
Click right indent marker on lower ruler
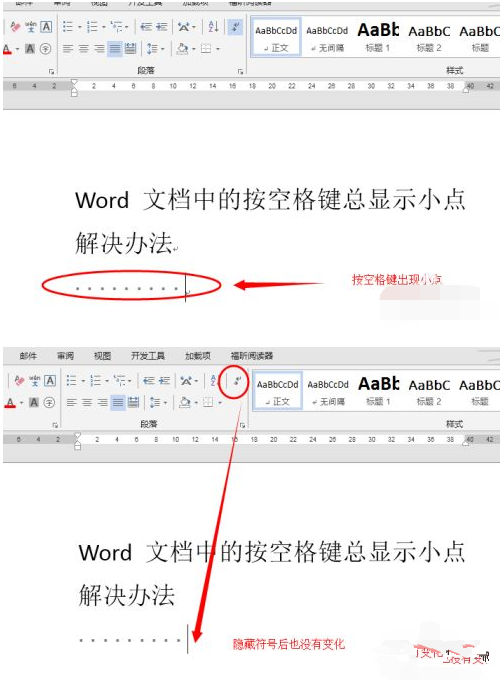[x=466, y=443]
